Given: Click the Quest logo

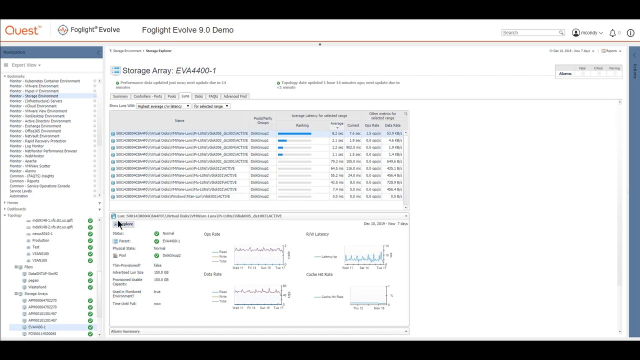Looking at the screenshot, I should [23, 30].
